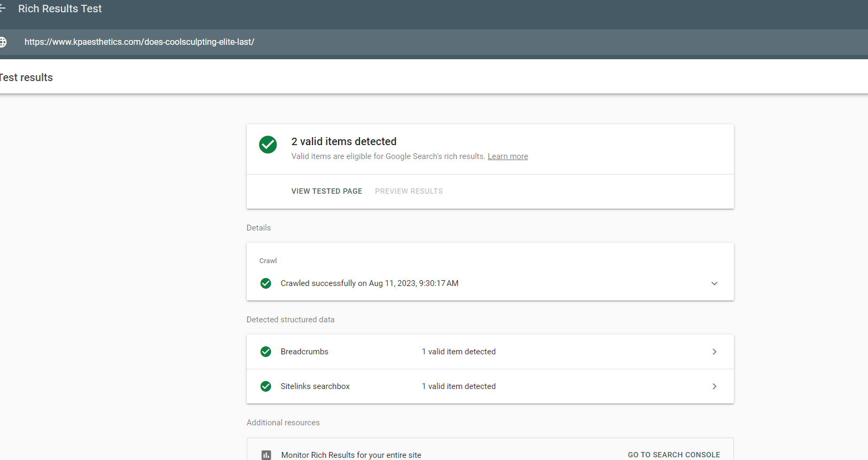Click the globe icon next to the URL
Image resolution: width=868 pixels, height=460 pixels.
click(3, 42)
